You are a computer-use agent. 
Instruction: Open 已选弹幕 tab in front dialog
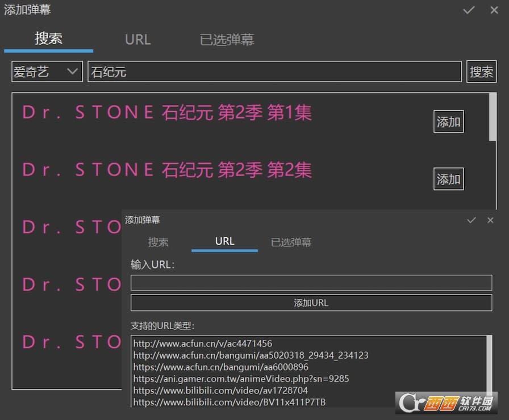pos(291,242)
